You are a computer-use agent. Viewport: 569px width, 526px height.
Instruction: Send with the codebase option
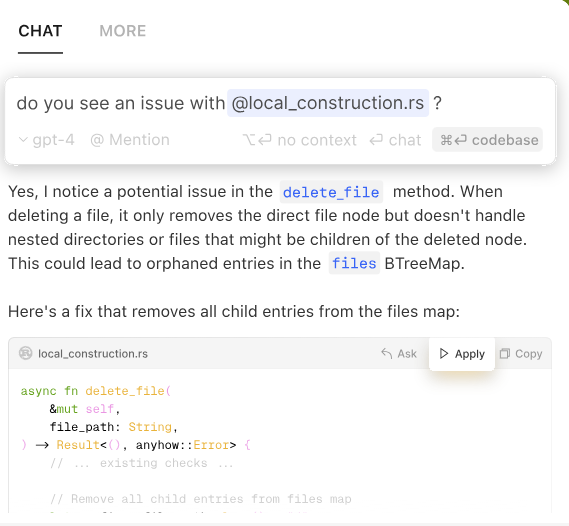click(x=487, y=140)
